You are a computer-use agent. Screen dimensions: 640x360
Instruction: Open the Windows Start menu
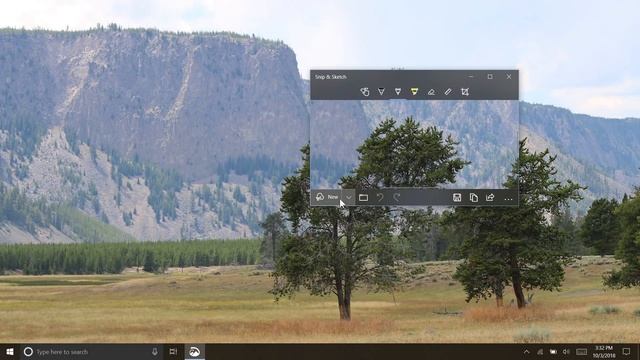click(10, 351)
